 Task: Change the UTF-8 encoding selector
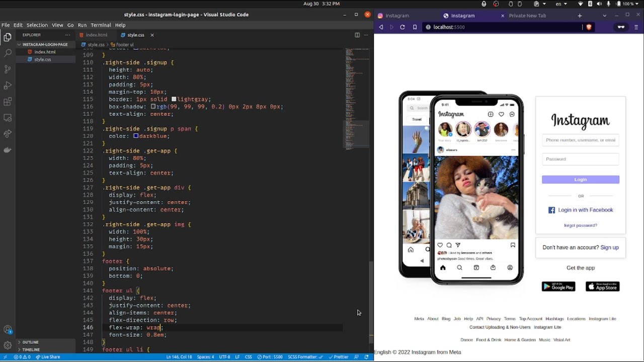coord(224,357)
